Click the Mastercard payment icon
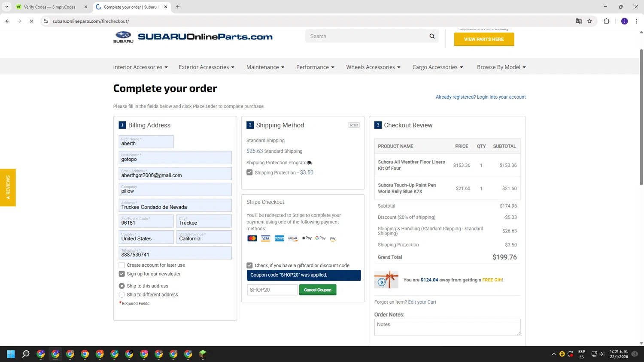The height and width of the screenshot is (362, 644). pyautogui.click(x=252, y=238)
